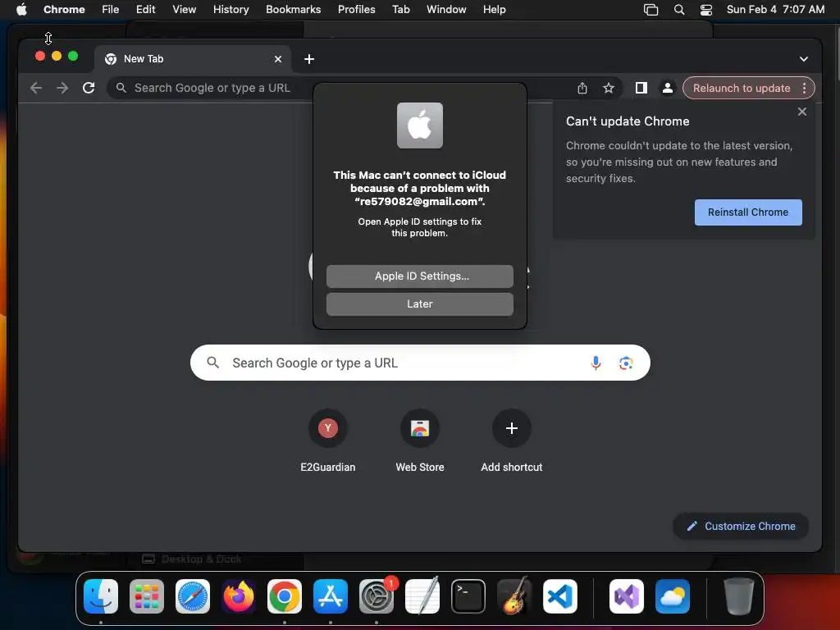The image size is (840, 630).
Task: Open the App Store from the Dock
Action: (331, 596)
